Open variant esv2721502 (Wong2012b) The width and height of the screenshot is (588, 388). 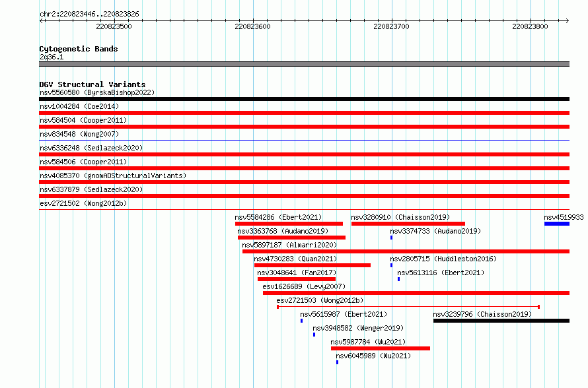click(83, 203)
